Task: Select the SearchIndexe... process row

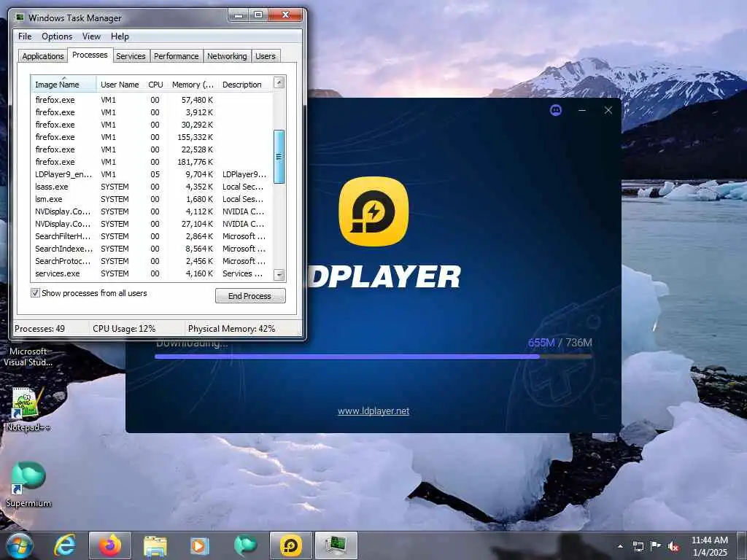Action: (x=152, y=249)
